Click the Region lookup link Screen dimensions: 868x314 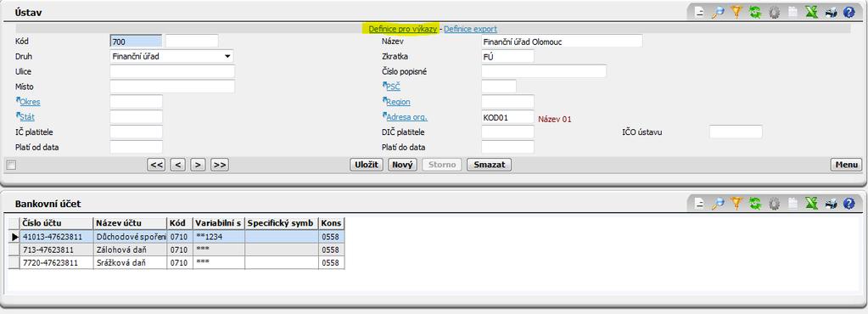coord(398,102)
